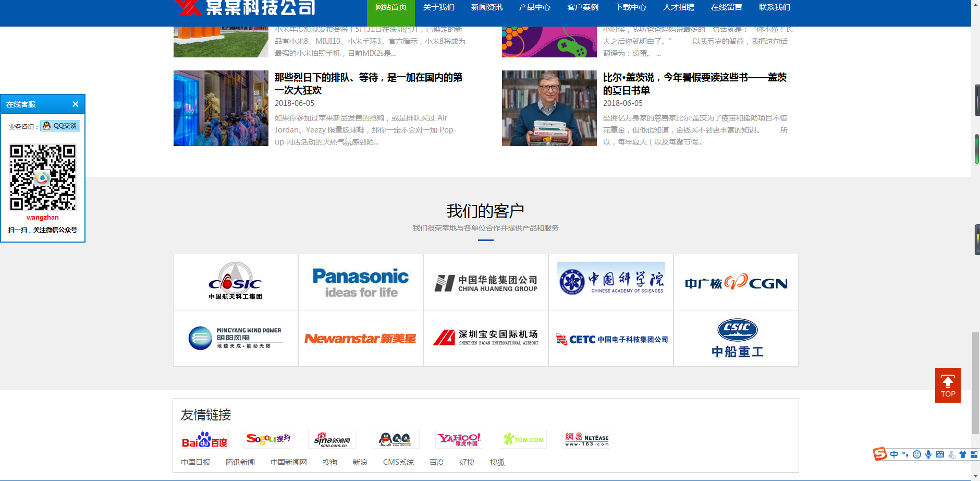Click the CETC 中国电子科技集团 logo
Viewport: 980px width, 481px height.
tap(611, 338)
